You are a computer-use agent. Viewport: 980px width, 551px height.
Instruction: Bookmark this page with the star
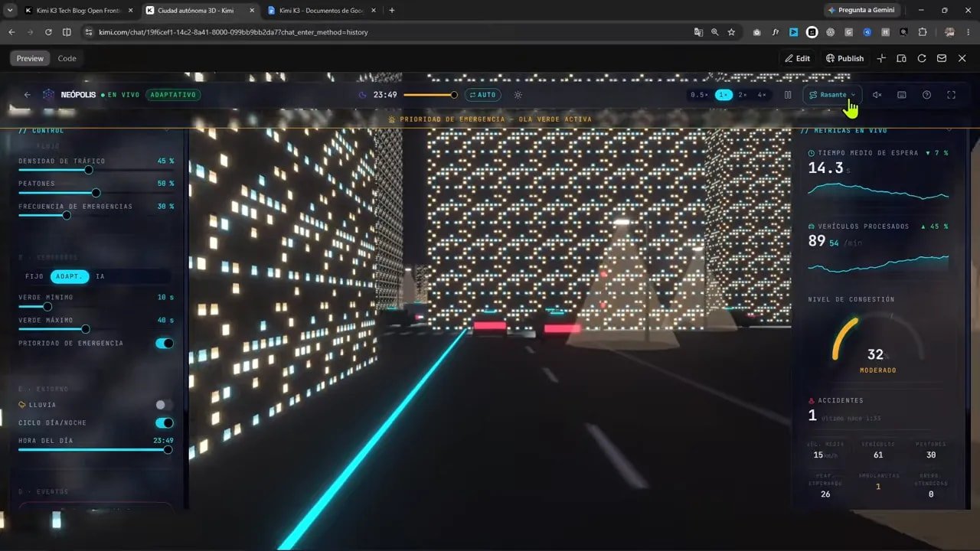click(731, 32)
